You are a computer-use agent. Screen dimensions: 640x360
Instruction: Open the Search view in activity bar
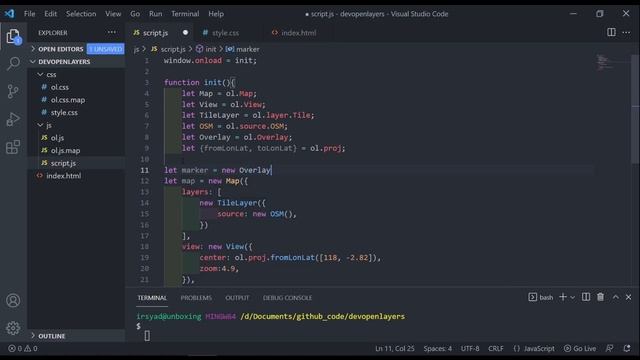[x=13, y=63]
